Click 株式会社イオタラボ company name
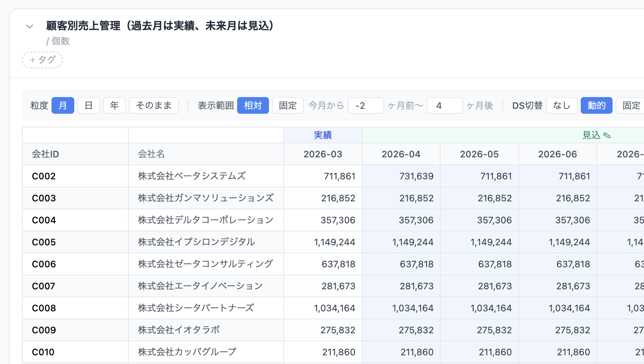This screenshot has height=364, width=644. 179,330
